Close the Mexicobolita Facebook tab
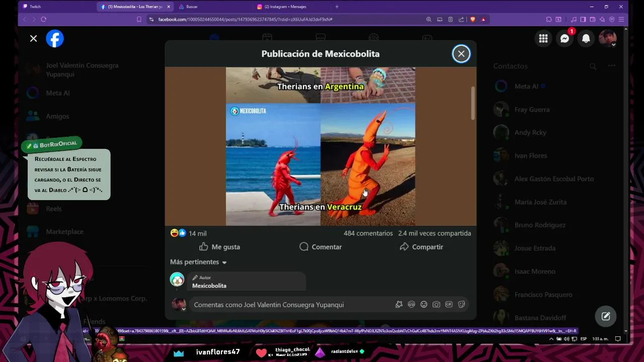 click(x=169, y=7)
